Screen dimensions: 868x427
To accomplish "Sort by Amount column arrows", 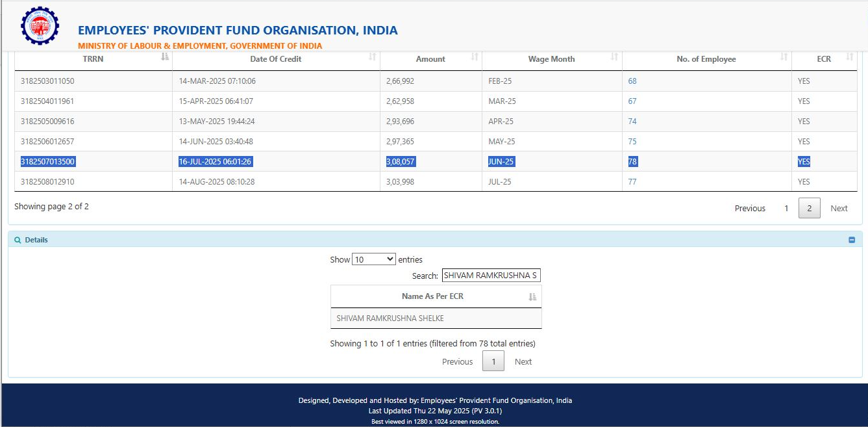I will [x=475, y=57].
